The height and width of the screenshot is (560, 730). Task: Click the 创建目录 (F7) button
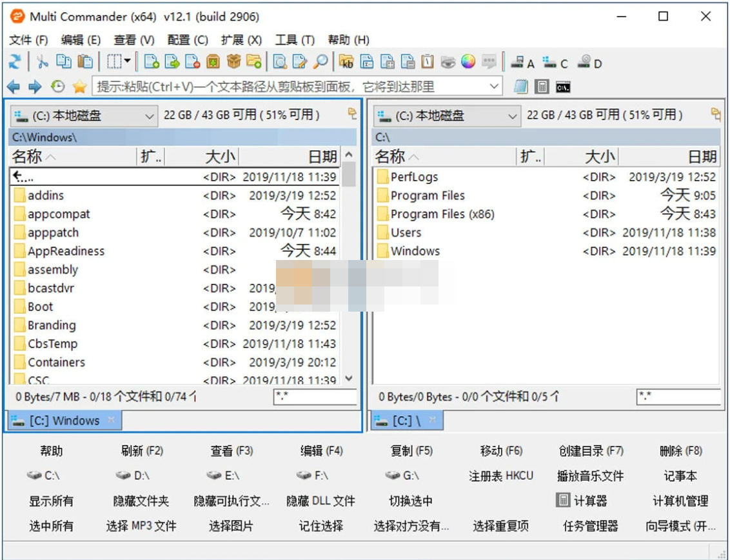[591, 450]
